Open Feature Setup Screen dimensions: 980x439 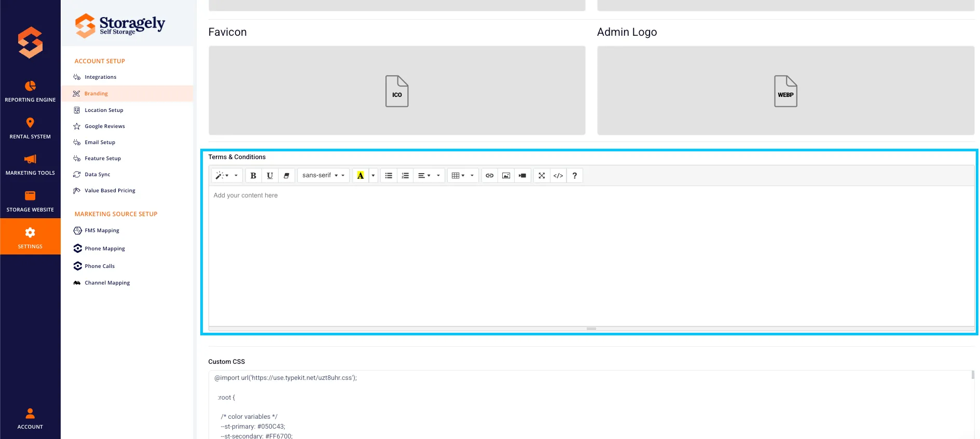pyautogui.click(x=103, y=159)
